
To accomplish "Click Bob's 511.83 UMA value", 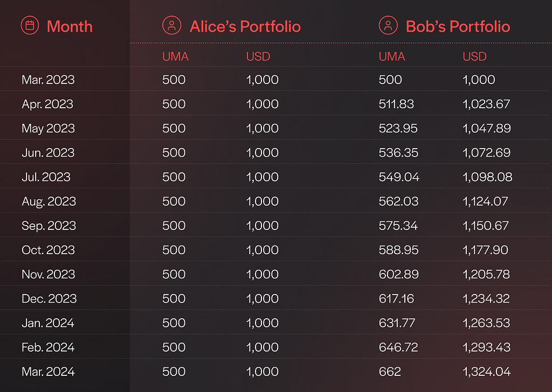I will pos(396,104).
